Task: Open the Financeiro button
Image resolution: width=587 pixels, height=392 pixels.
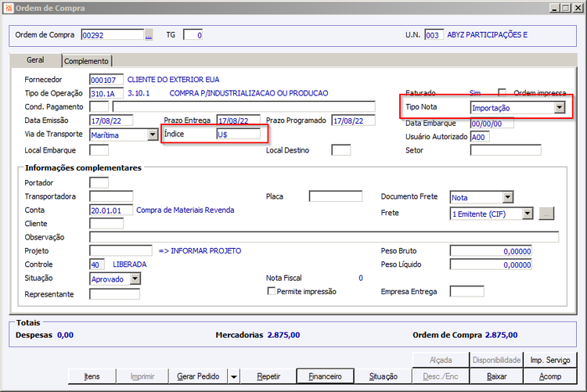Action: point(325,376)
